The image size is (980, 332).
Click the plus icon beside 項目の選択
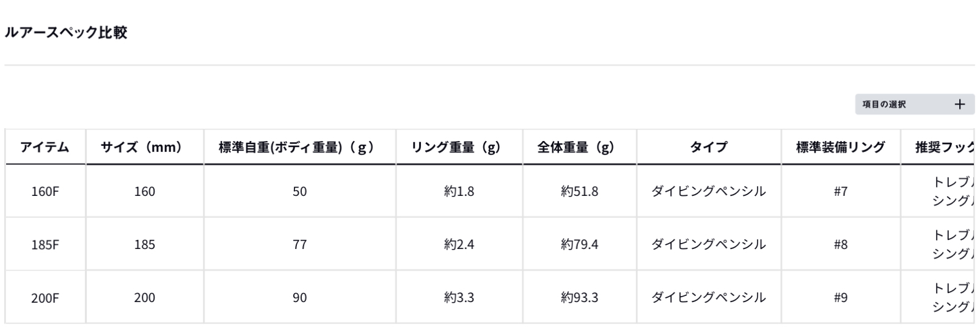[960, 104]
